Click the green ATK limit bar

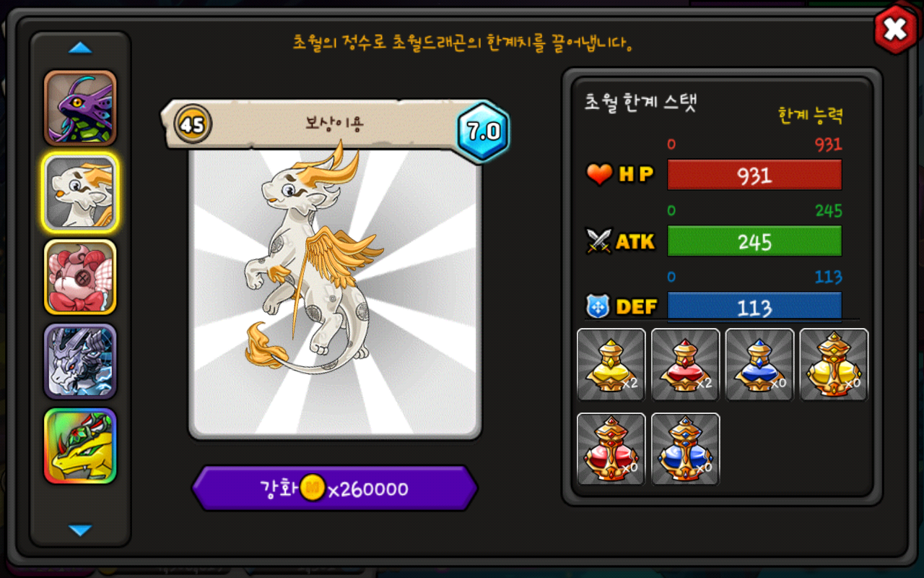click(x=754, y=241)
